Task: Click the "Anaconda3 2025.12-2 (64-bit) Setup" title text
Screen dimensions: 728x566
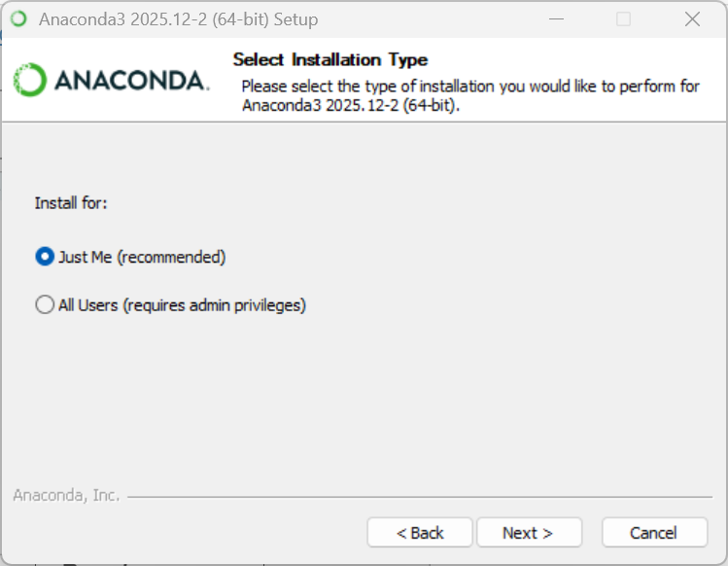Action: coord(178,19)
